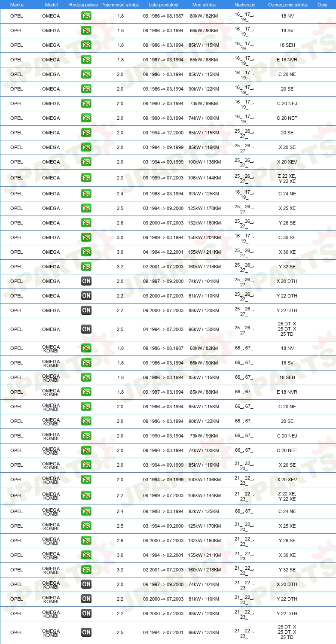Click petrol icon in OMEGA KOMBI 18 SEH row
Screen dimensions: 336x644
[86, 378]
